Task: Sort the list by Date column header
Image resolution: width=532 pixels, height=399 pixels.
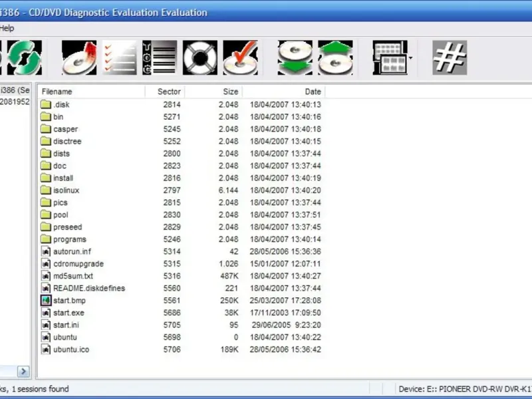Action: click(284, 92)
